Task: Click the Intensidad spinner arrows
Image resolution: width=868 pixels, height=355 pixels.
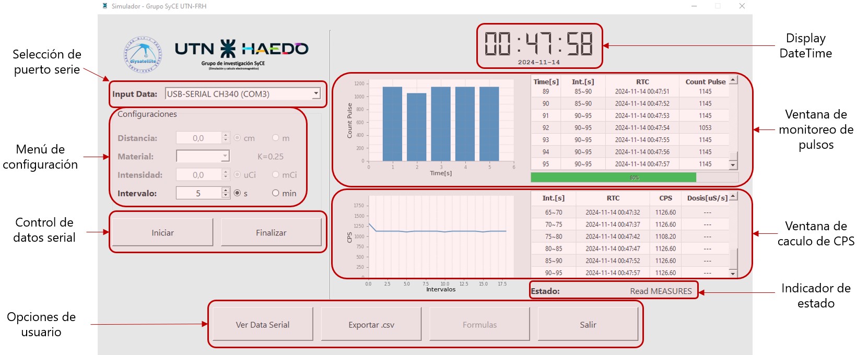Action: 226,175
